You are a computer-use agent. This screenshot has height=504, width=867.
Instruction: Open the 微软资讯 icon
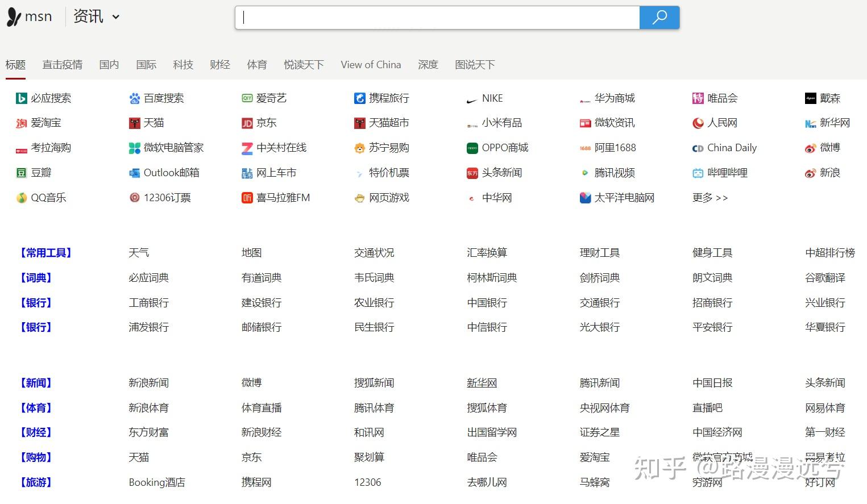tap(585, 123)
